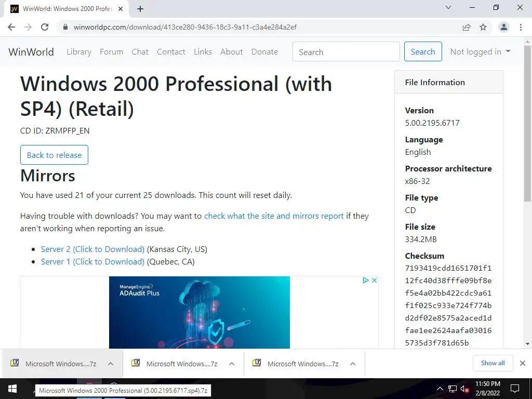Viewport: 532px width, 399px height.
Task: Select the WinWorld Windows 2000 tab
Action: coord(66,9)
